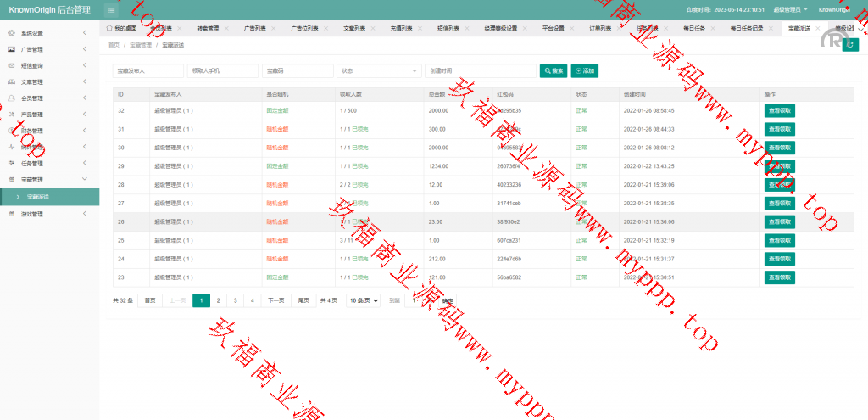
Task: Click the home icon on 我的桌面 tab
Action: [109, 28]
